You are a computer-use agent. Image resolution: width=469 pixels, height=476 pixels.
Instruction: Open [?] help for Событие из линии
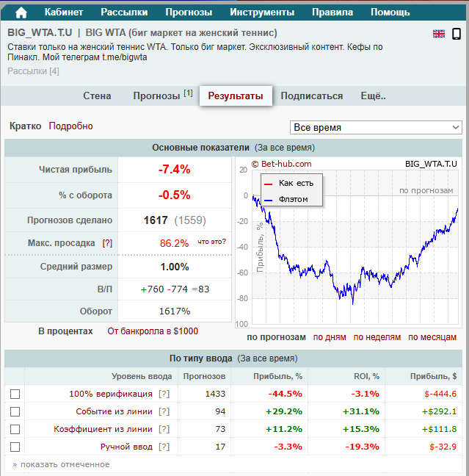(x=164, y=411)
